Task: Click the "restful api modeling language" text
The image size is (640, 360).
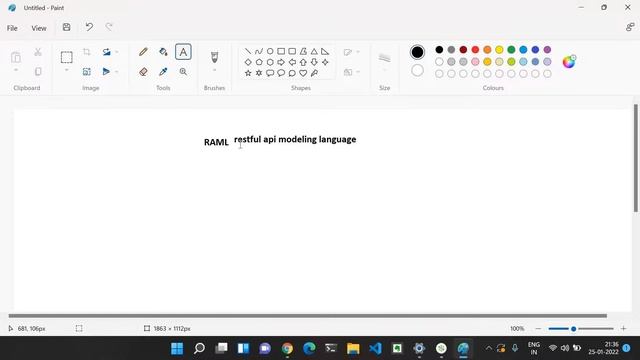Action: 295,140
